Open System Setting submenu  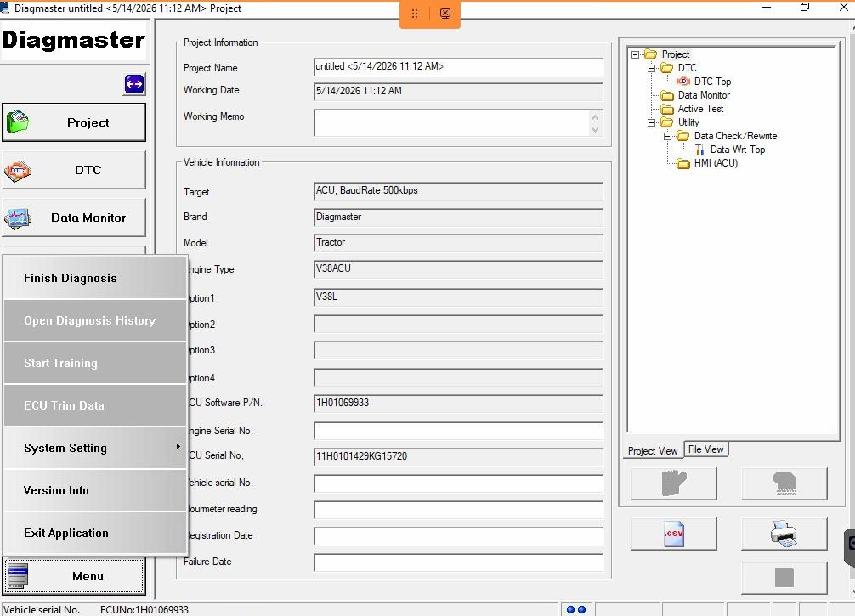[x=95, y=448]
